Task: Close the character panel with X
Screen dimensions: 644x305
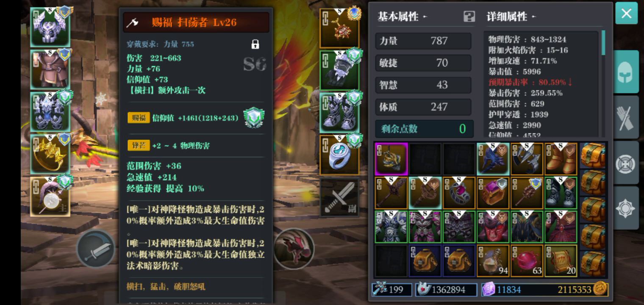Action: [x=626, y=14]
